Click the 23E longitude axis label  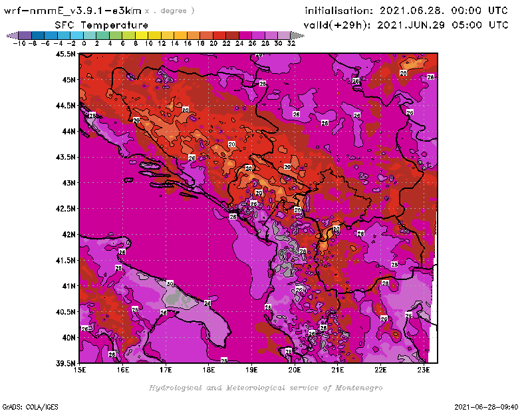[x=423, y=370]
